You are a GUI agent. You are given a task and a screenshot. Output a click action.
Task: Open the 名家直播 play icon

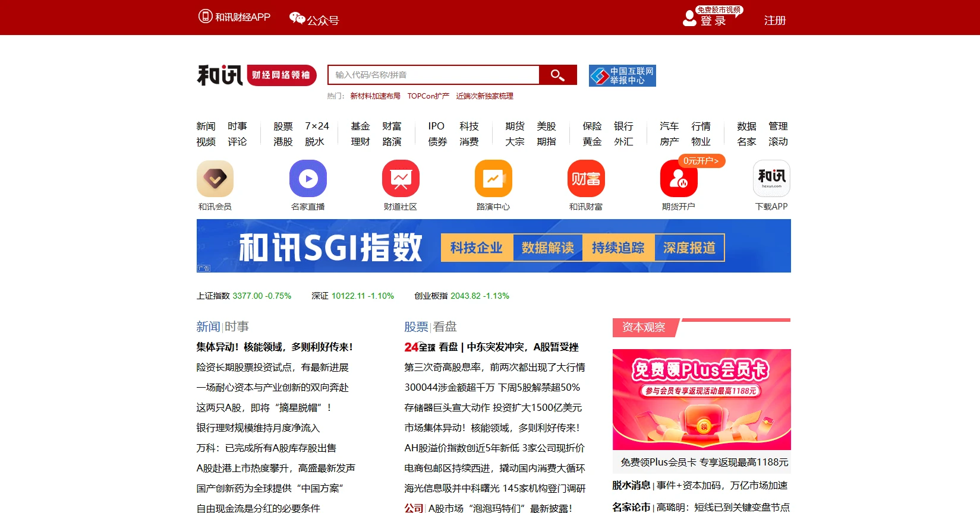pos(308,178)
